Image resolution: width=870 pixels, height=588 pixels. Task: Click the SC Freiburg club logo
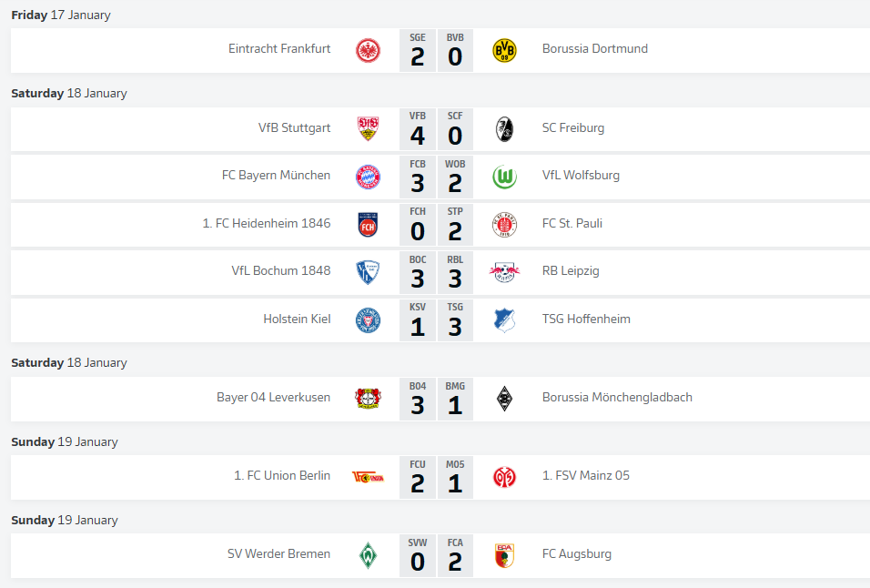[503, 129]
